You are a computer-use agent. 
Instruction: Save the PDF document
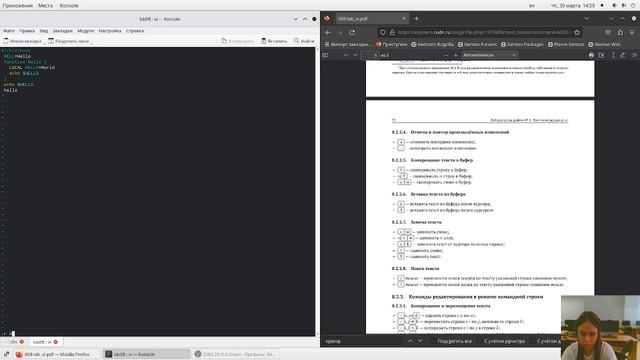(601, 55)
